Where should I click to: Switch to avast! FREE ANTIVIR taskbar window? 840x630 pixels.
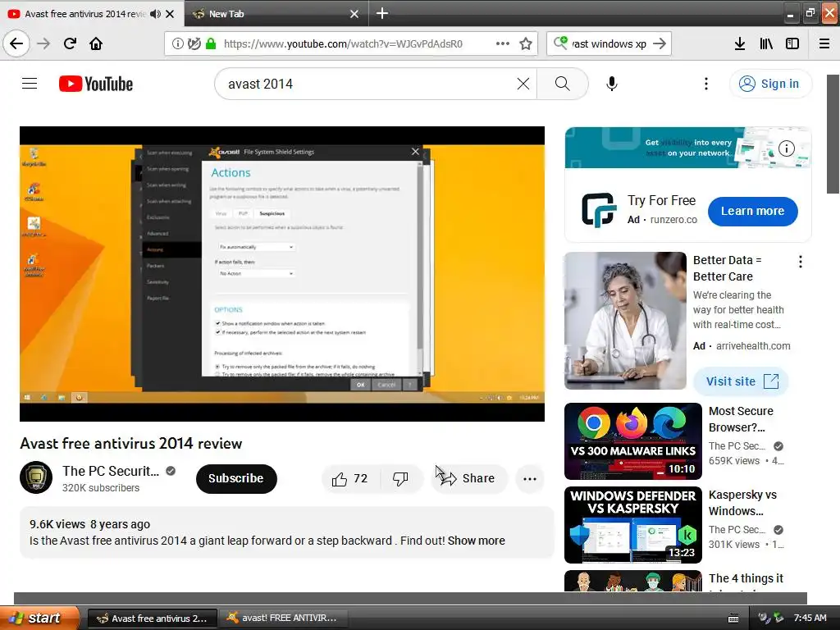point(284,619)
